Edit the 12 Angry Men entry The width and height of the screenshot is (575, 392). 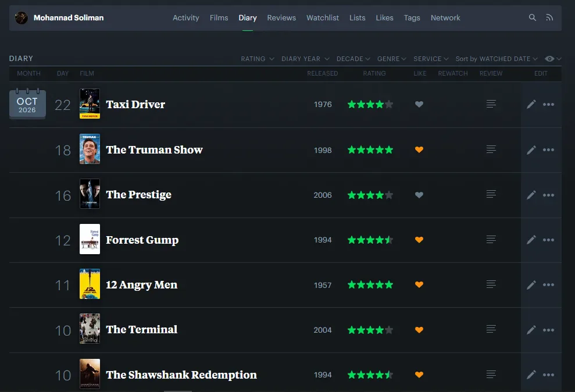click(531, 285)
